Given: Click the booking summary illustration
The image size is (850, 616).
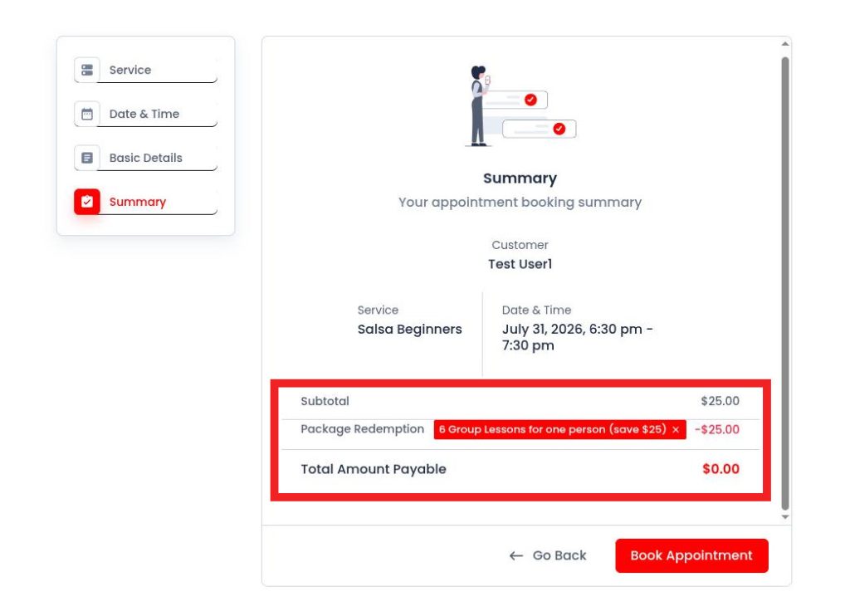Looking at the screenshot, I should pos(520,106).
